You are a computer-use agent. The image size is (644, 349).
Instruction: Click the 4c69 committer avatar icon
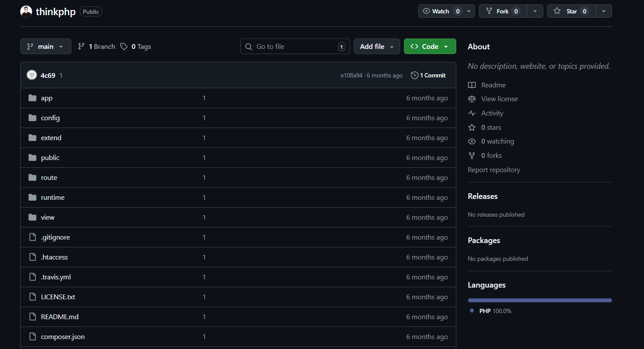pos(32,75)
